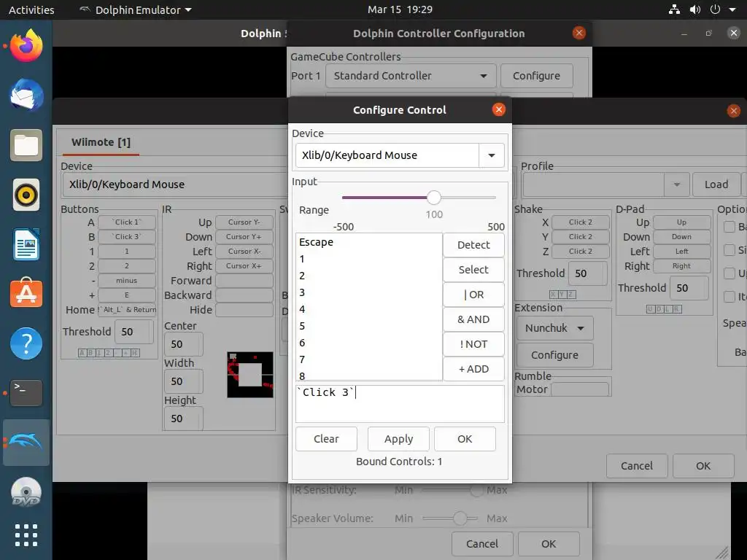The width and height of the screenshot is (747, 560).
Task: Click the Home binding Alt_L & Return
Action: (127, 309)
